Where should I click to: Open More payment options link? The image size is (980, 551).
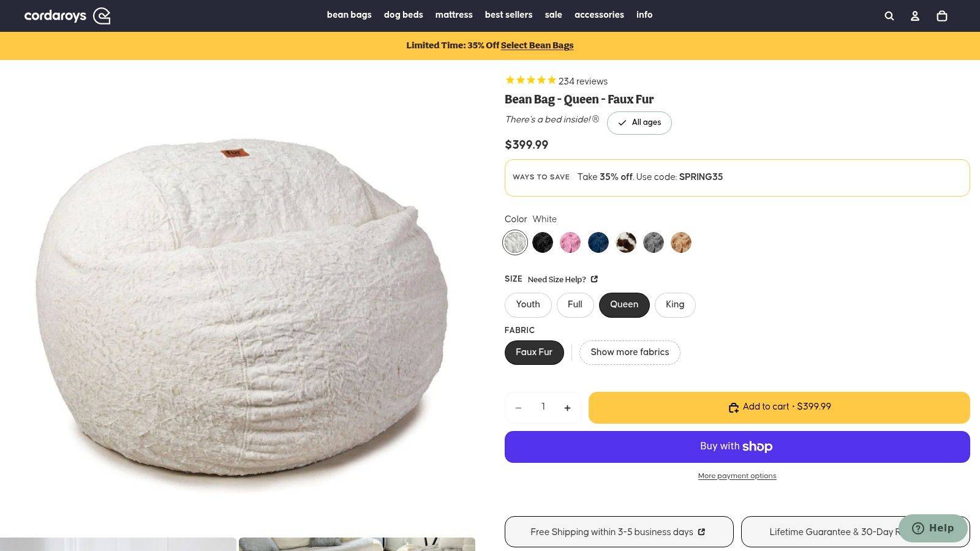click(x=737, y=475)
